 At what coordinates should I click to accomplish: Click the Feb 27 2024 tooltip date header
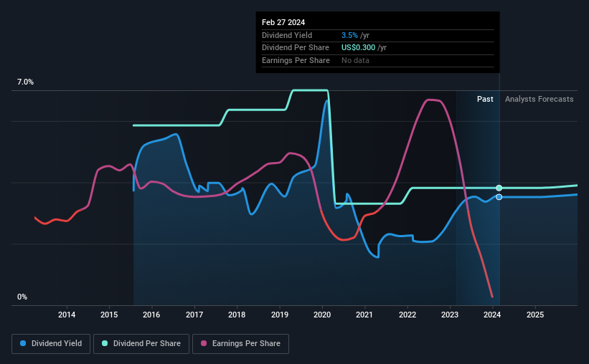coord(283,22)
